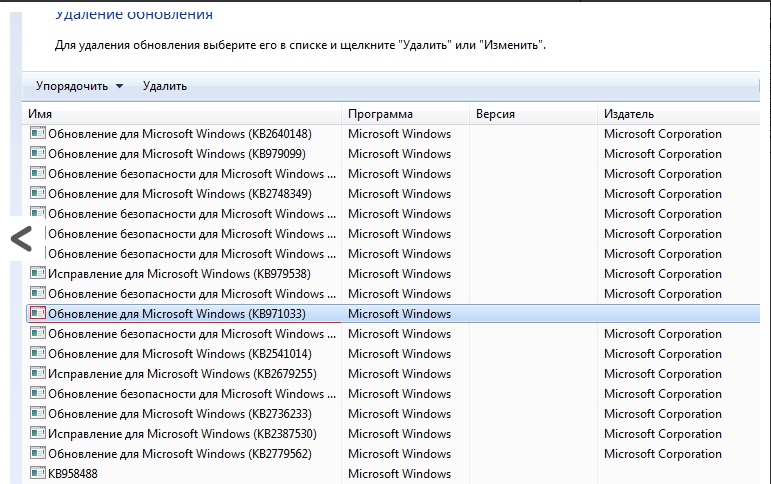Sort list by the Имя column header
This screenshot has height=484, width=771.
40,114
